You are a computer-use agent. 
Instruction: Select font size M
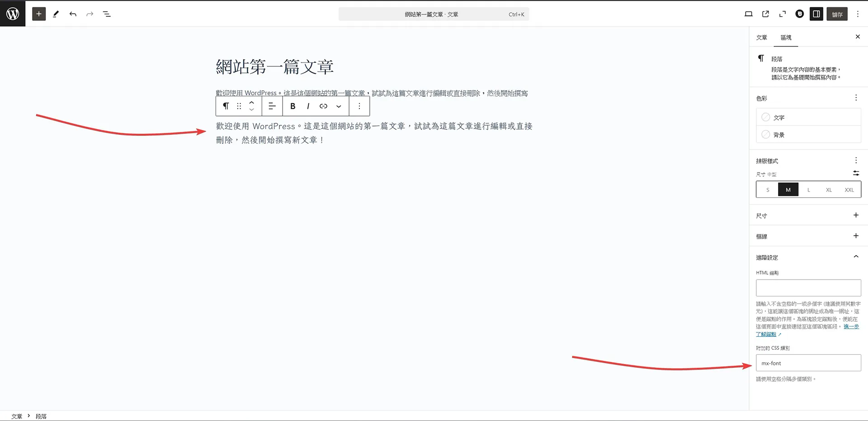coord(788,190)
